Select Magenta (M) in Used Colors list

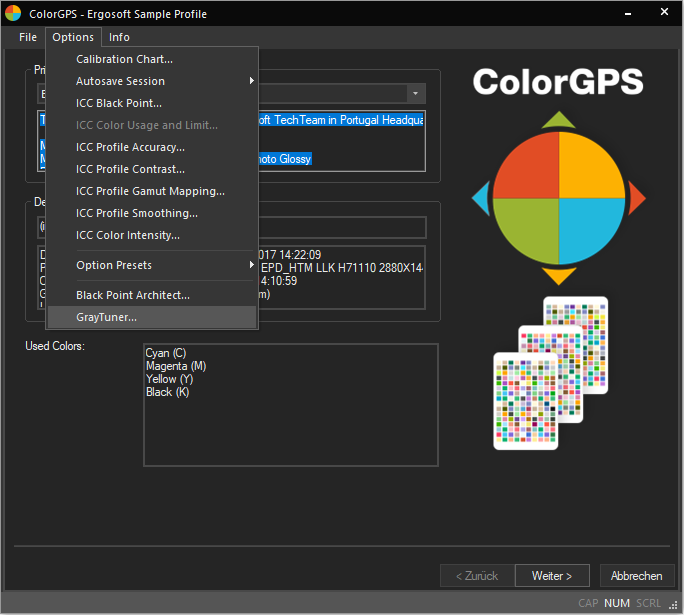tap(176, 366)
